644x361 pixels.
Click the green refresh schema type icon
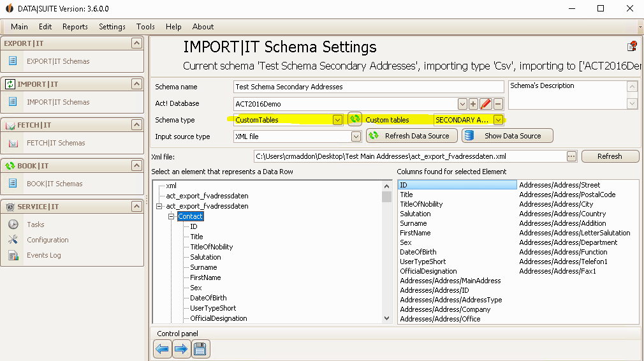tap(355, 119)
